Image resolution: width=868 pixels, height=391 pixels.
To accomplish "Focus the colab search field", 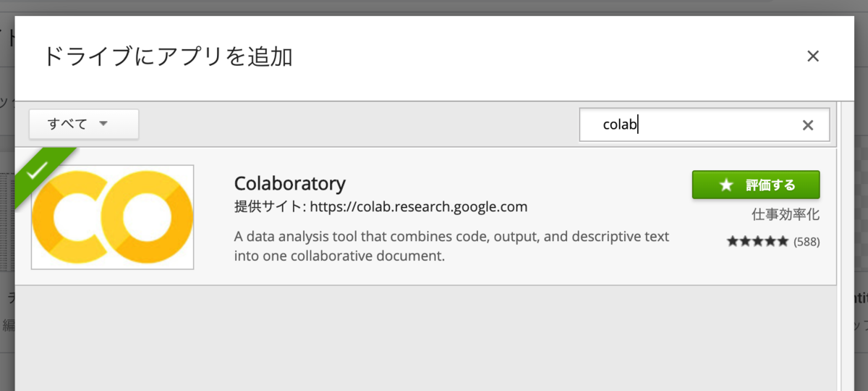I will pyautogui.click(x=694, y=125).
